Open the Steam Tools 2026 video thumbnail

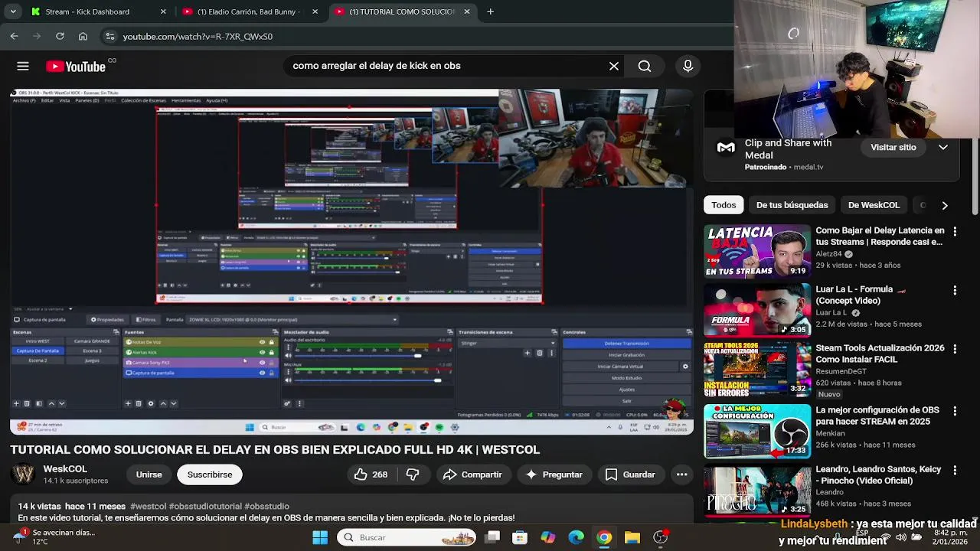pyautogui.click(x=757, y=369)
